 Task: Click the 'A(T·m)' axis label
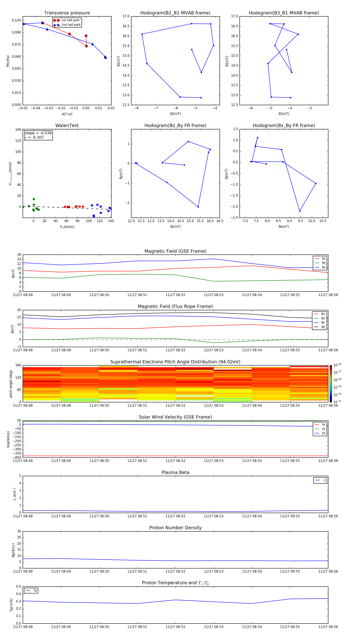click(x=67, y=114)
